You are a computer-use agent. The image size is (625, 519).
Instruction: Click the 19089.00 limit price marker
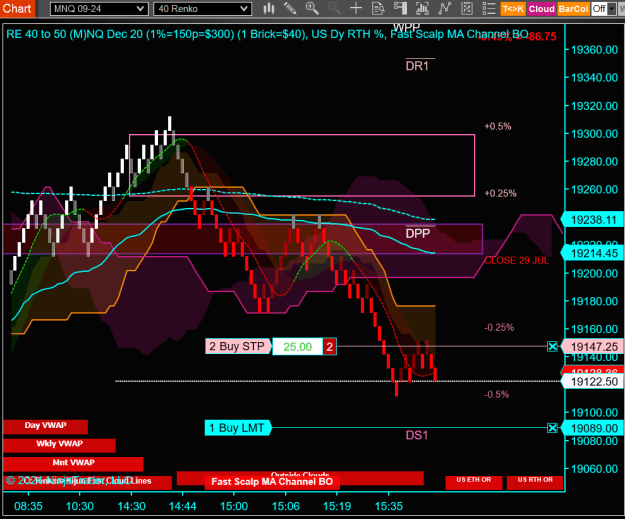coord(593,429)
